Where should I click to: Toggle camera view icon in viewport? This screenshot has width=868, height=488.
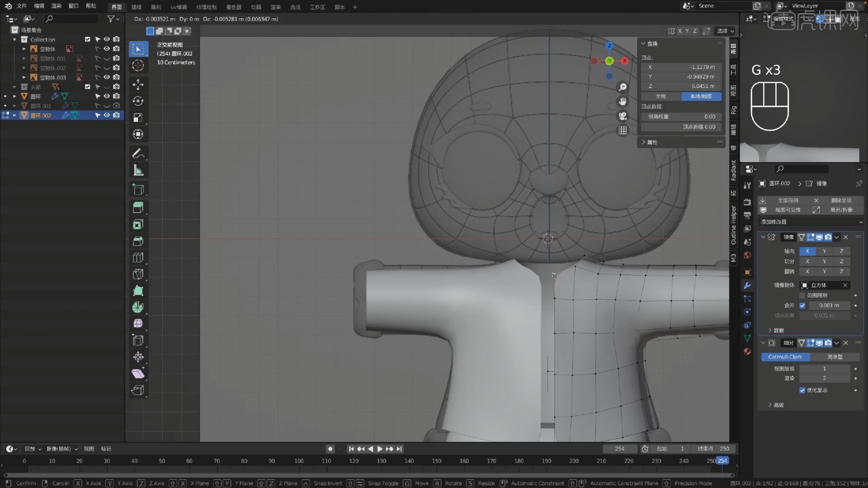point(623,116)
